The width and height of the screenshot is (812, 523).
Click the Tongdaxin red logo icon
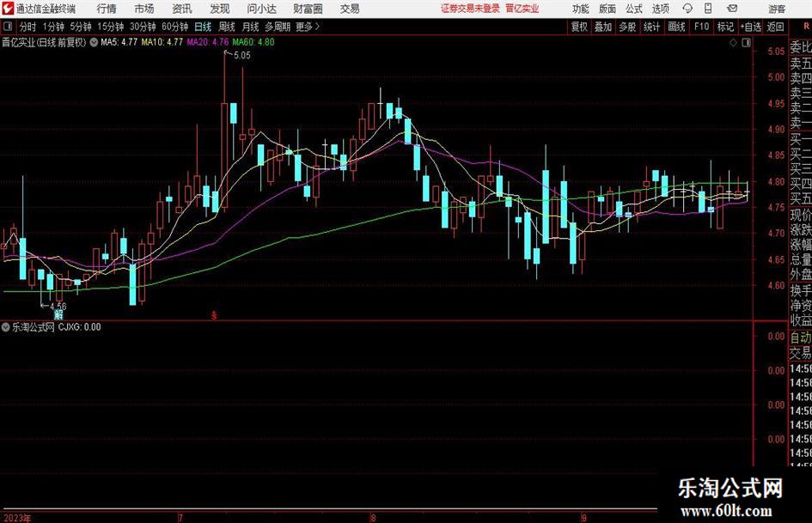click(x=8, y=9)
